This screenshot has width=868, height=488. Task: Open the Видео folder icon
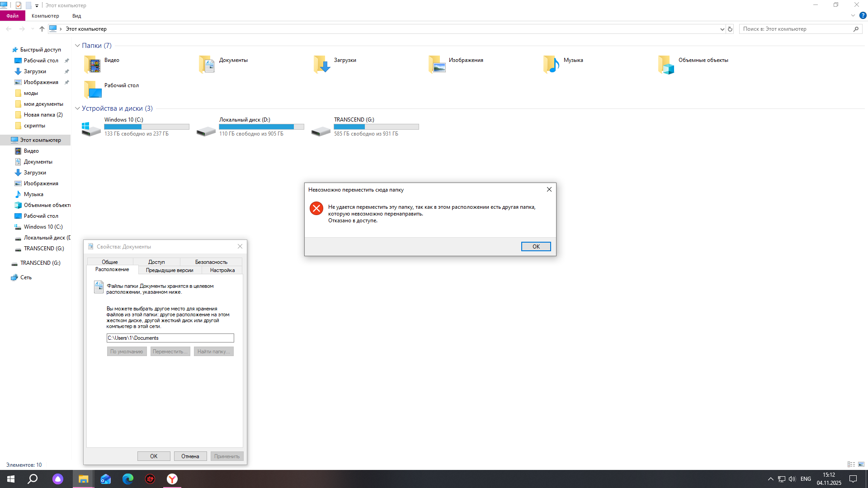tap(93, 65)
